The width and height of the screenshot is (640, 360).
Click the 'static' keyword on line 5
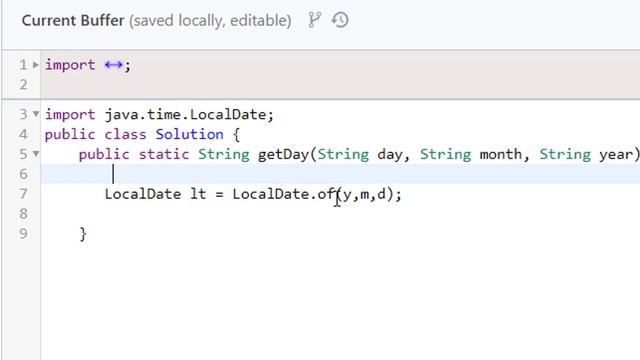[x=164, y=154]
